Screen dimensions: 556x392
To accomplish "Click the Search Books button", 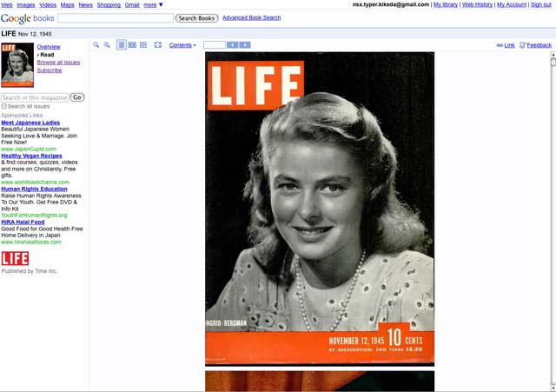I will (x=197, y=18).
